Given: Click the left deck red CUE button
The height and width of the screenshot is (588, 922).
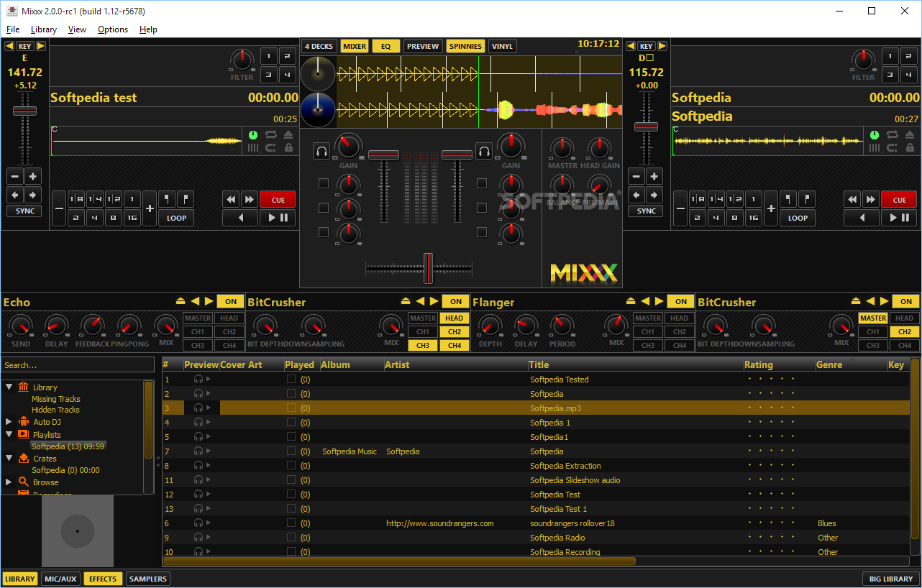Looking at the screenshot, I should pos(278,199).
